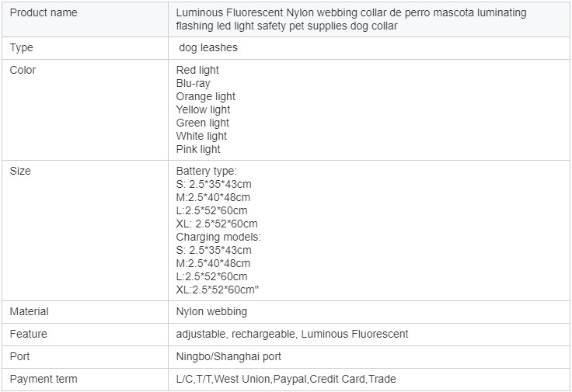Select the "Yellow light" color entry
Image resolution: width=572 pixels, height=392 pixels.
click(203, 109)
